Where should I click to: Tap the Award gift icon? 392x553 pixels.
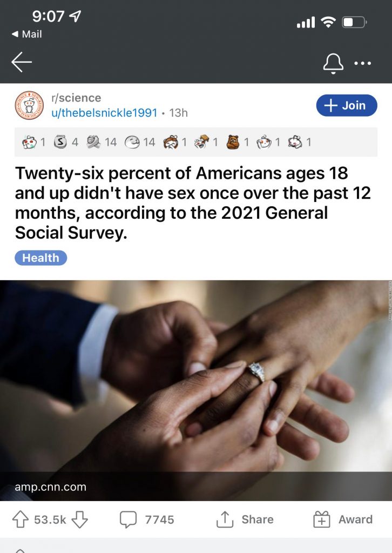tap(321, 520)
